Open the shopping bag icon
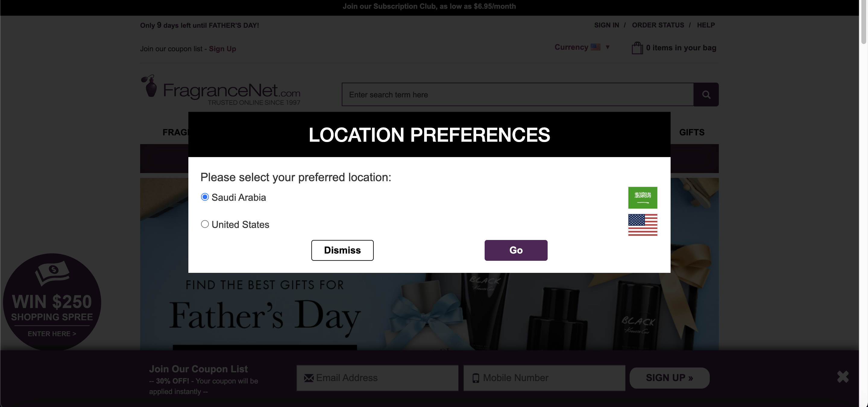Viewport: 868px width, 407px height. point(637,48)
